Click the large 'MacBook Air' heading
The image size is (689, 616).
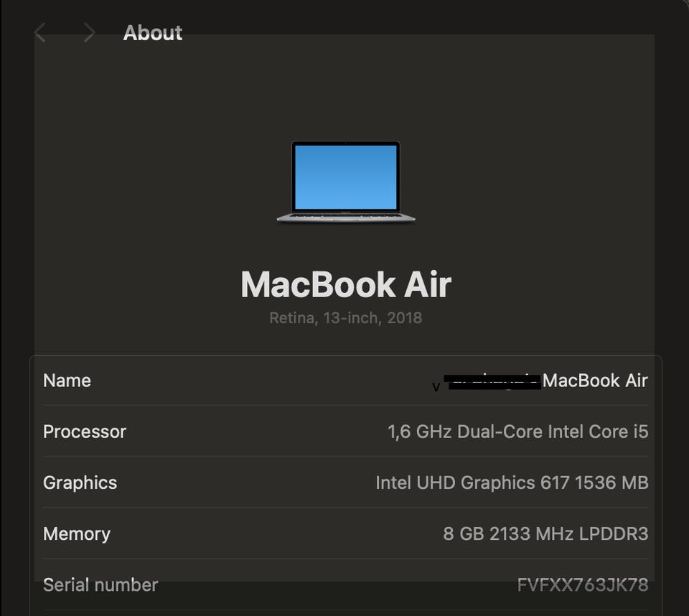click(346, 284)
